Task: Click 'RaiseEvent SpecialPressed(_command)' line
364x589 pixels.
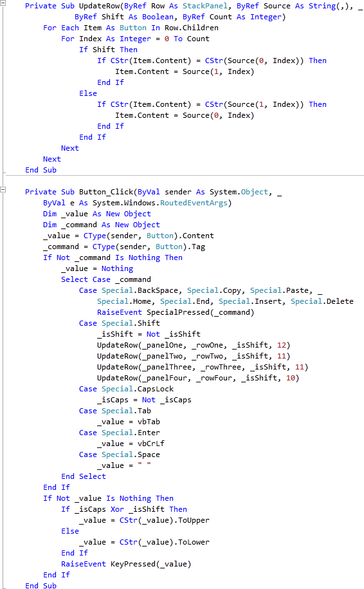Action: click(176, 312)
